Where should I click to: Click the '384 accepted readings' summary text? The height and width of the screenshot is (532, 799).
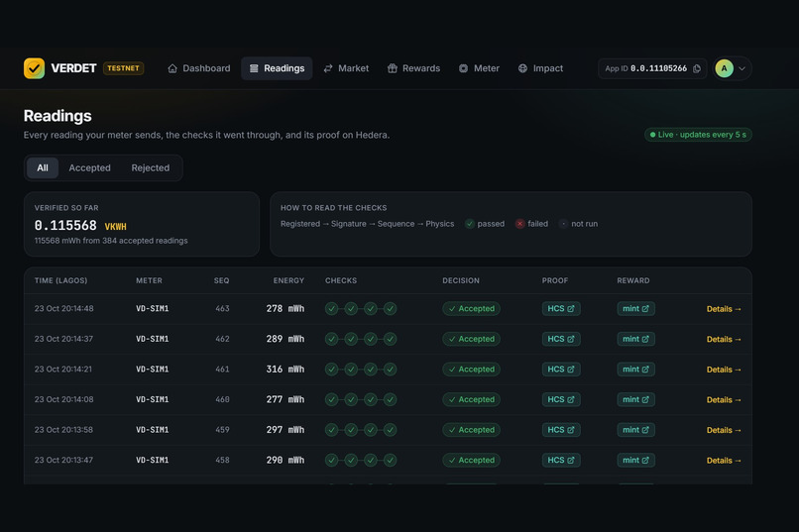coord(145,241)
